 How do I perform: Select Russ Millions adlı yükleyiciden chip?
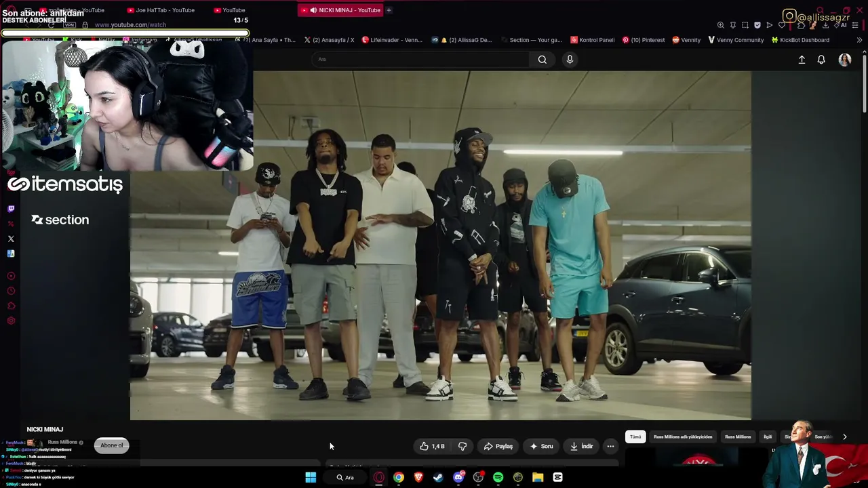(683, 436)
